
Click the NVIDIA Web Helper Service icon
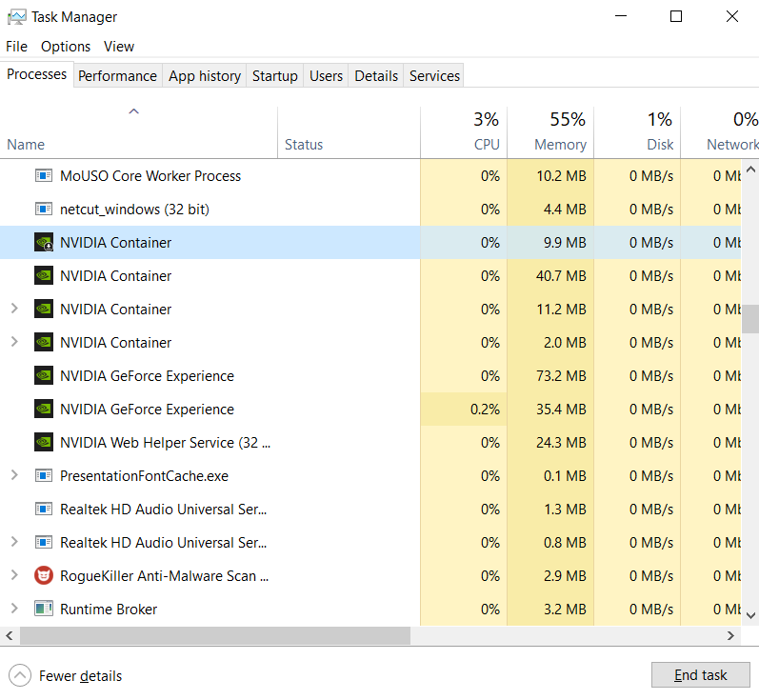pyautogui.click(x=43, y=443)
